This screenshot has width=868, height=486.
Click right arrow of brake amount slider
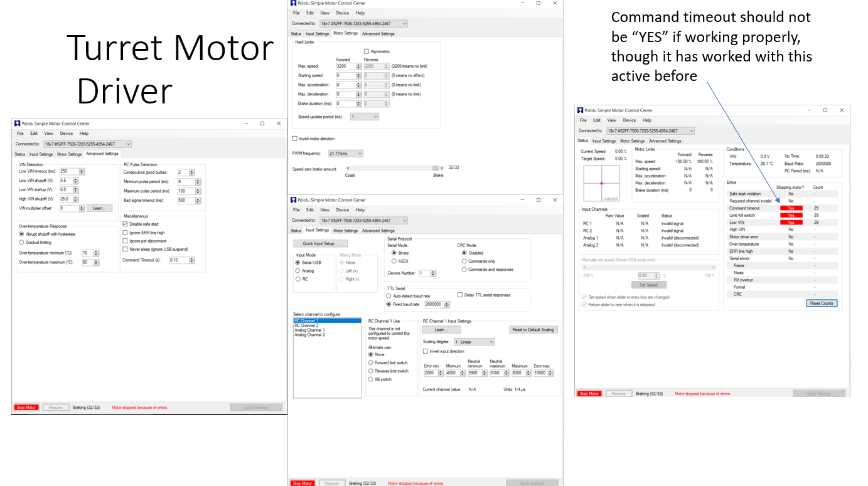[441, 168]
